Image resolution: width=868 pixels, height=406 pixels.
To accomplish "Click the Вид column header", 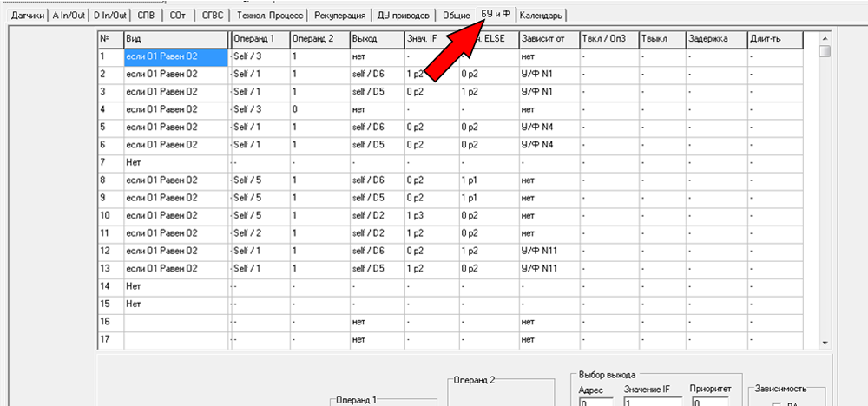I will [175, 40].
